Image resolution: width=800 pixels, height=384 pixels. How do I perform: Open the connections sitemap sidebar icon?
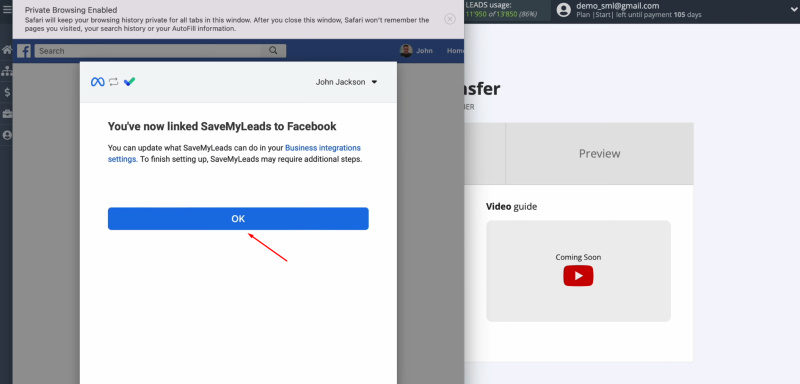click(7, 71)
